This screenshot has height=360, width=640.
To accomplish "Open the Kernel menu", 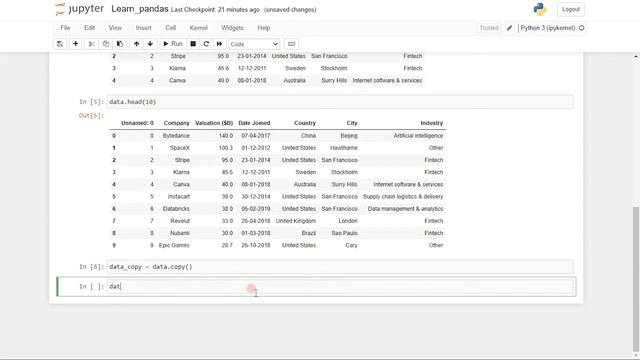I will tap(198, 28).
